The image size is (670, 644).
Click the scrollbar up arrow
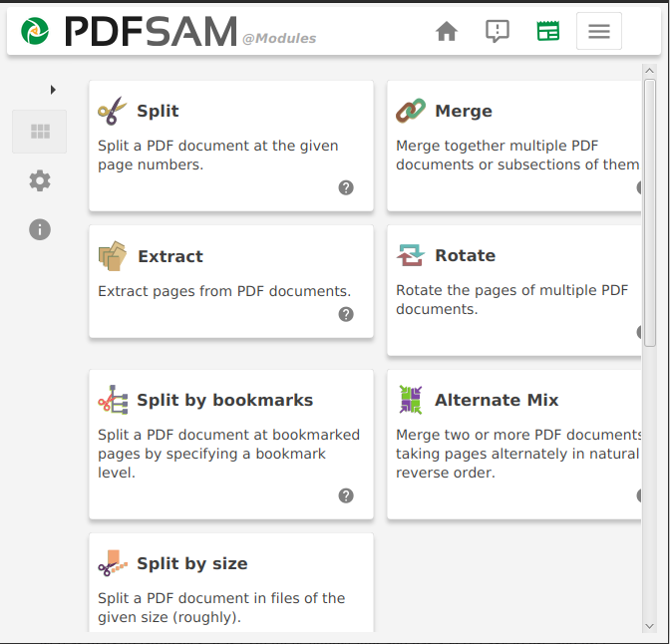pyautogui.click(x=649, y=71)
